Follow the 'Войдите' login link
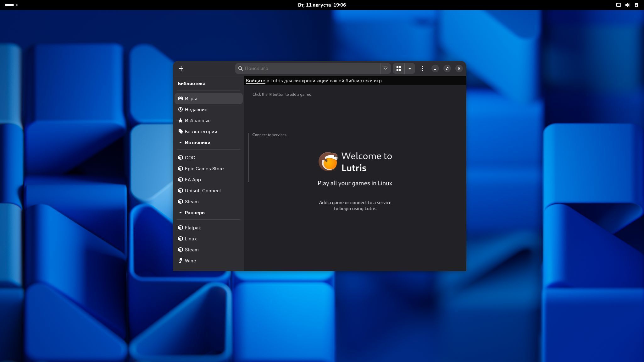The height and width of the screenshot is (362, 644). pos(255,81)
